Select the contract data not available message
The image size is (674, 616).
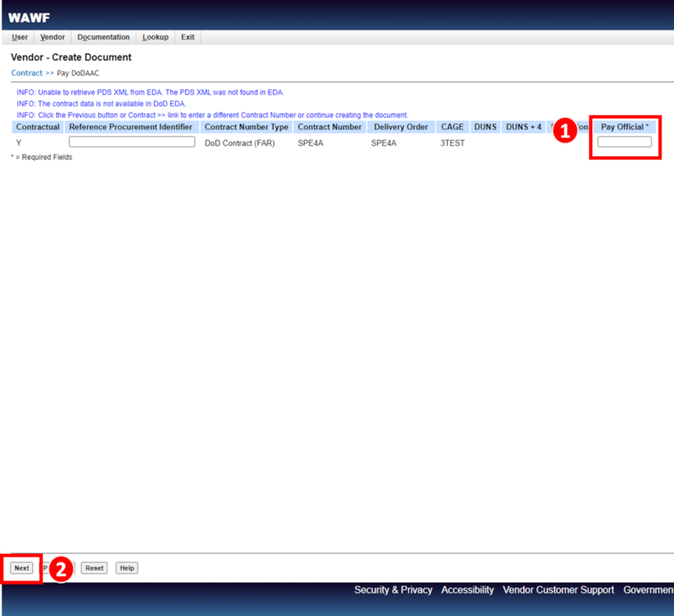click(101, 104)
